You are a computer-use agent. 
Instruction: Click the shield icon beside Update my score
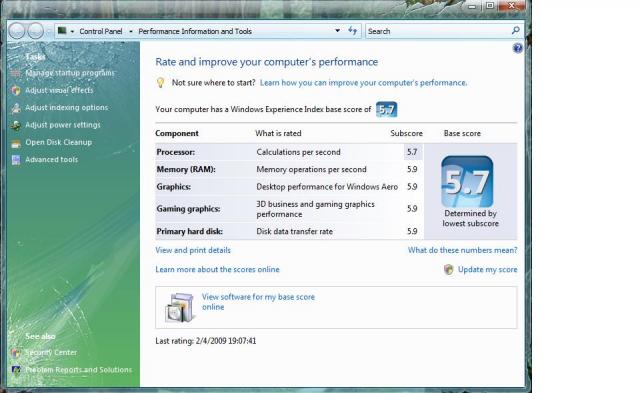[x=449, y=270]
